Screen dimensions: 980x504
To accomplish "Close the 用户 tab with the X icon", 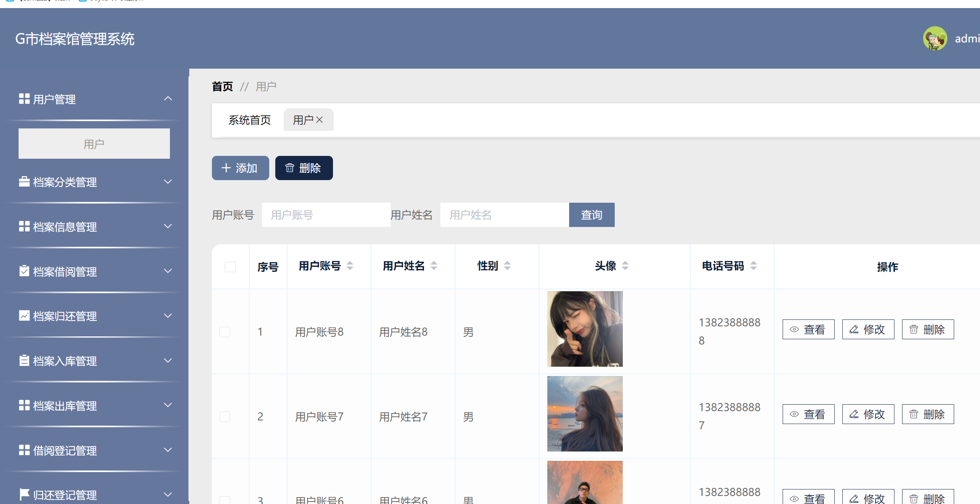I will coord(319,120).
